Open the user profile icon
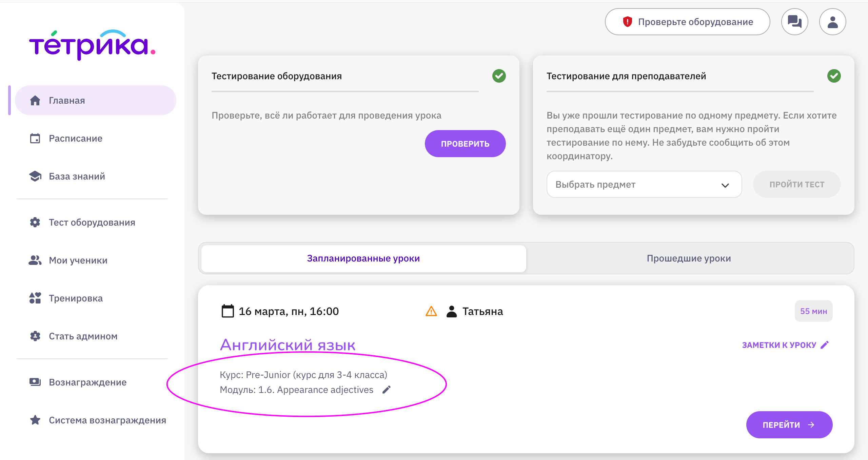The width and height of the screenshot is (868, 460). pos(832,22)
